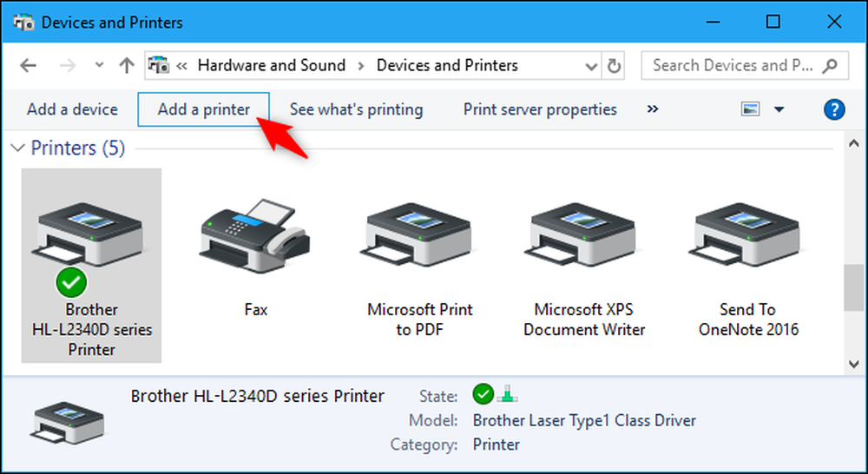Close the Devices and Printers window
Image resolution: width=868 pixels, height=474 pixels.
pyautogui.click(x=834, y=23)
